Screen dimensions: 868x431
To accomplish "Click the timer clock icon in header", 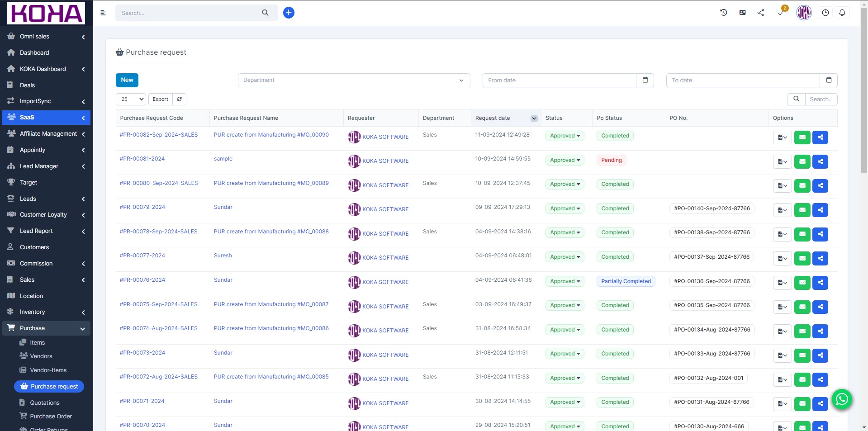I will click(x=825, y=13).
